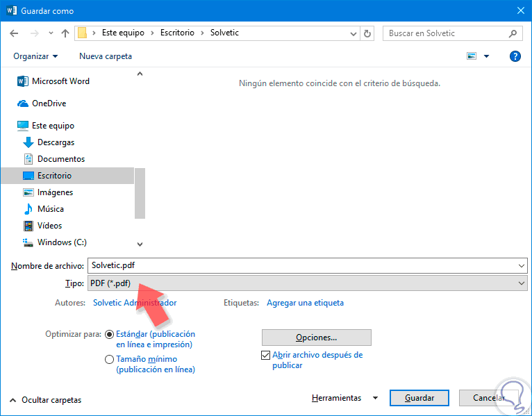Viewport: 532px width, 416px height.
Task: Change view with the view icon
Action: click(x=472, y=56)
